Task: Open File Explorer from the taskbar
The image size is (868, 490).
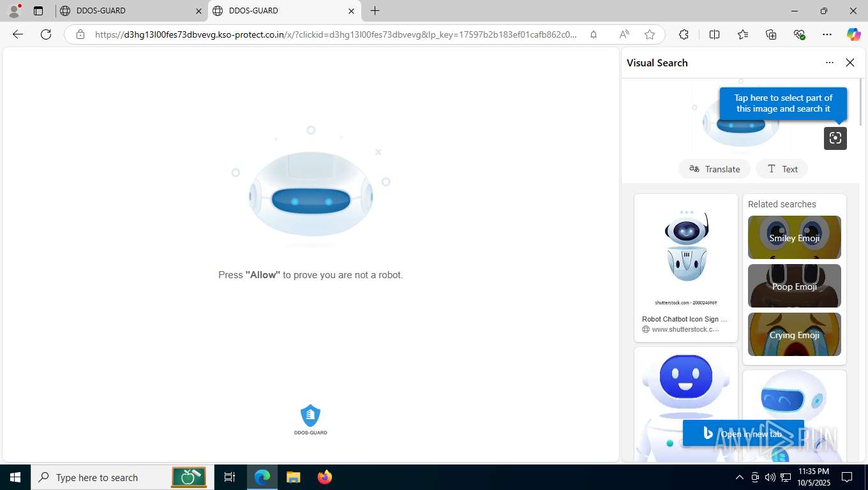Action: [x=294, y=477]
